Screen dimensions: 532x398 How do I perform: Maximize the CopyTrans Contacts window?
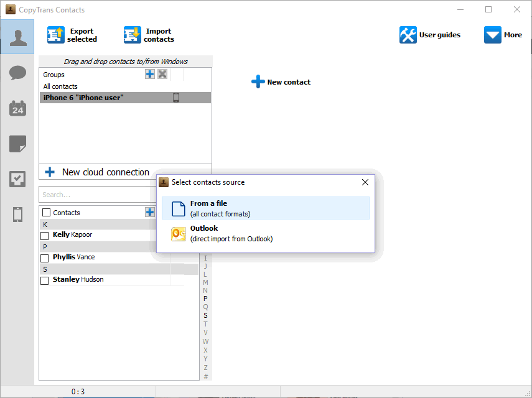[488, 9]
